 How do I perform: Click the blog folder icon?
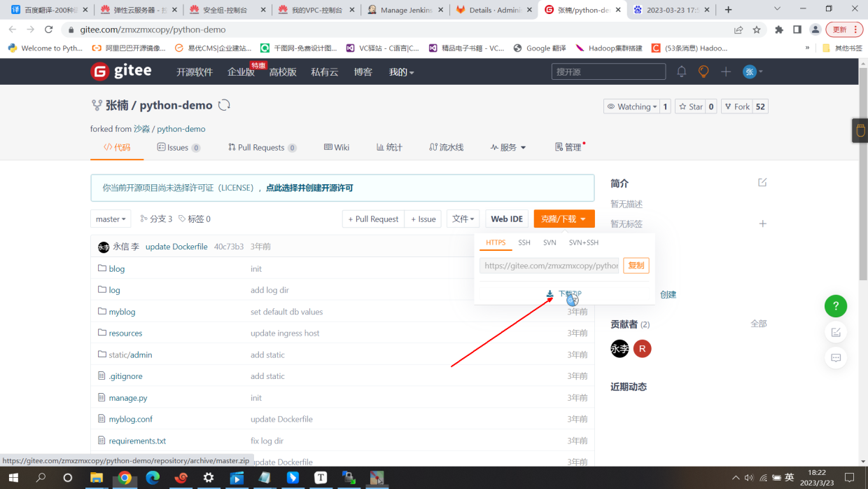pos(102,268)
